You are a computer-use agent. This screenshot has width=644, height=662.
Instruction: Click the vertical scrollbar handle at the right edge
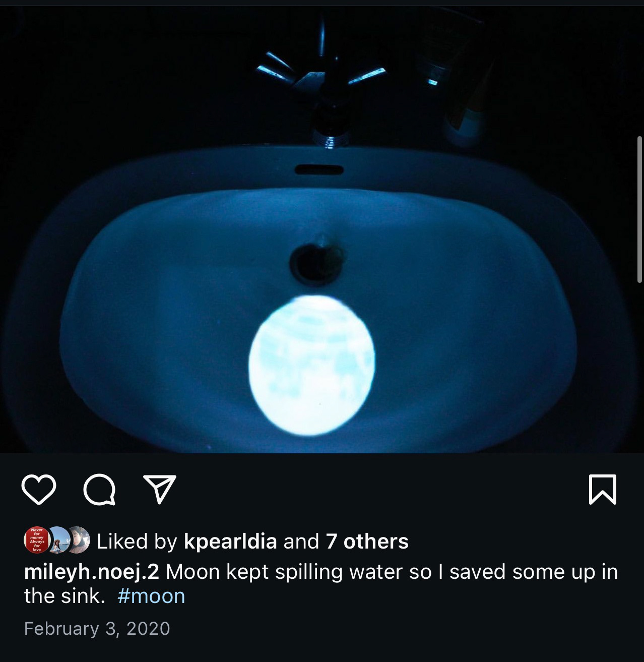(639, 208)
